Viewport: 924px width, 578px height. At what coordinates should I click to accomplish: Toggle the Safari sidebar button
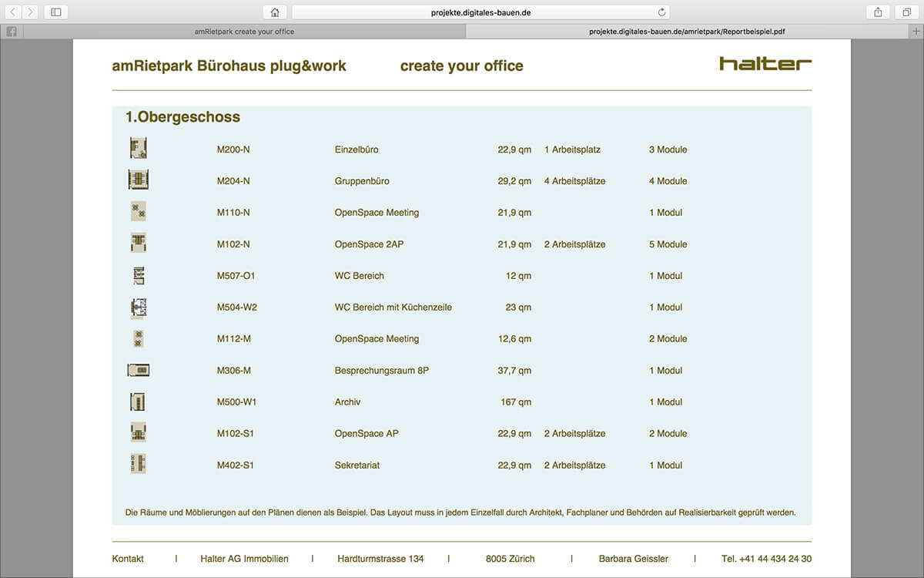coord(56,12)
